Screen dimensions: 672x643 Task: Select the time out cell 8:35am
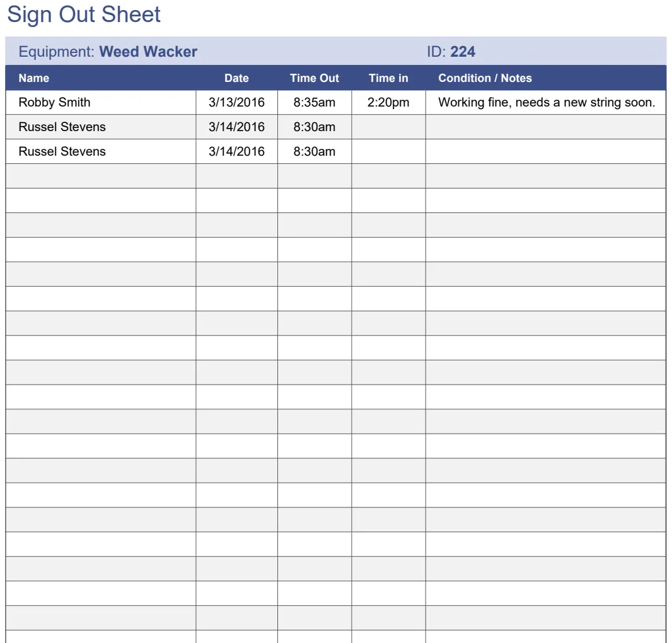315,103
